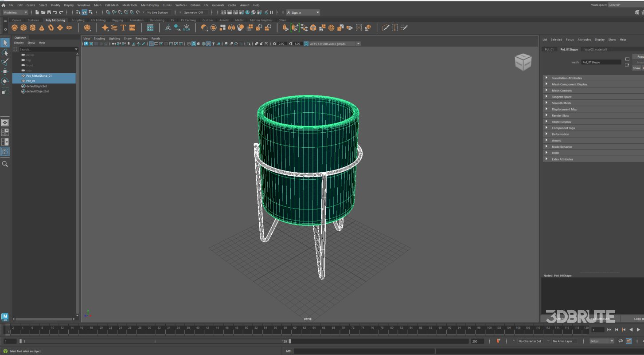Image resolution: width=644 pixels, height=355 pixels.
Task: Toggle loop playback in the range slider
Action: (621, 341)
